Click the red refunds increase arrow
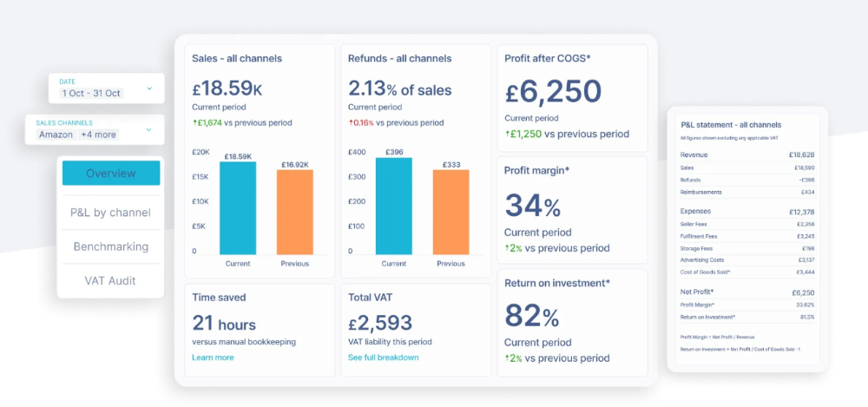The height and width of the screenshot is (407, 868). [x=350, y=122]
